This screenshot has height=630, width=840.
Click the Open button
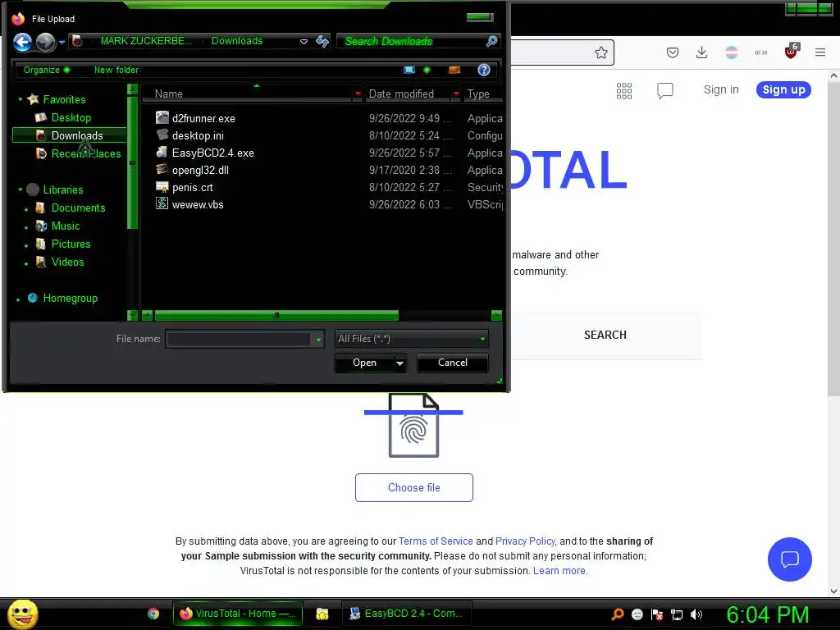click(x=364, y=363)
